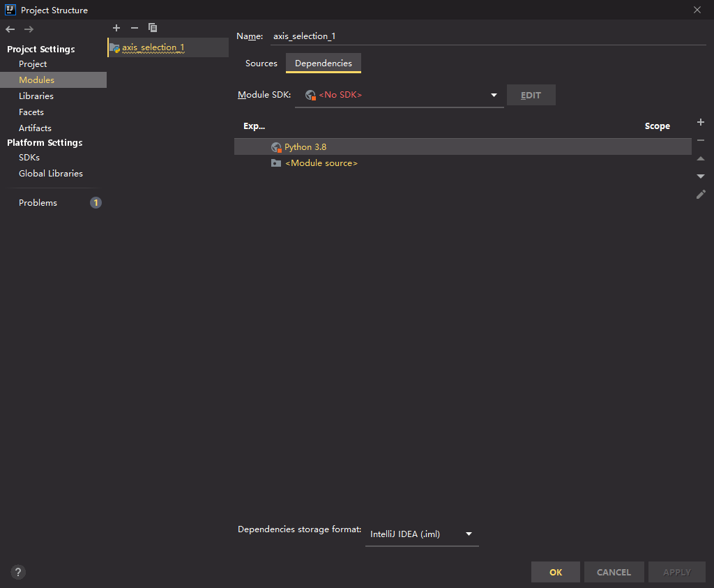Screen dimensions: 714x588
Task: Click the Edit SDK button
Action: [x=531, y=95]
